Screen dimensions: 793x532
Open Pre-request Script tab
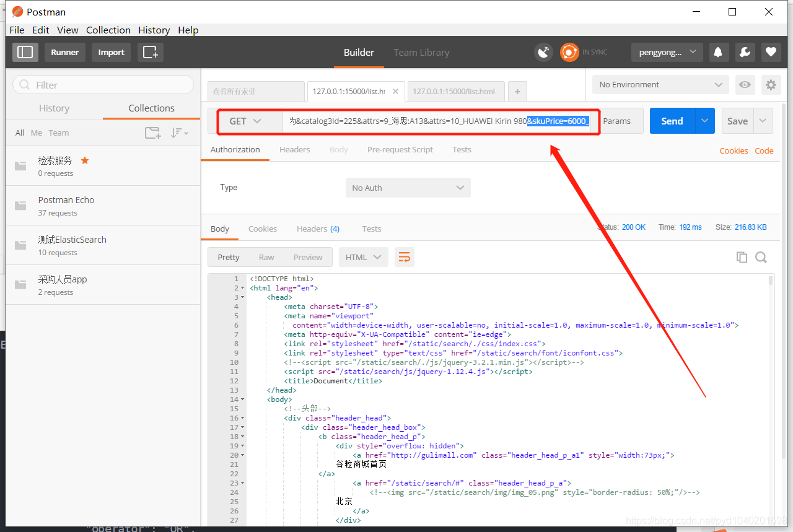[x=400, y=149]
